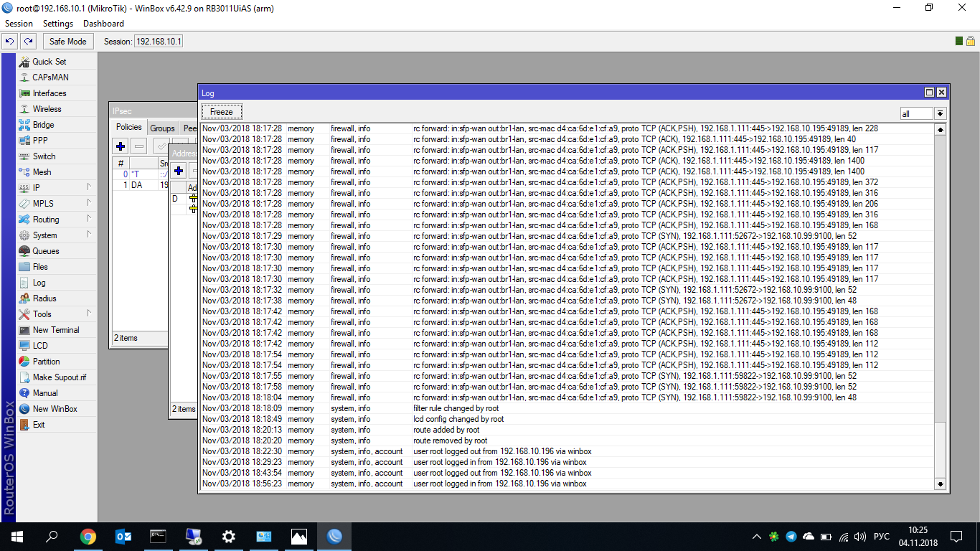980x551 pixels.
Task: Click Exit in the sidebar
Action: click(57, 425)
